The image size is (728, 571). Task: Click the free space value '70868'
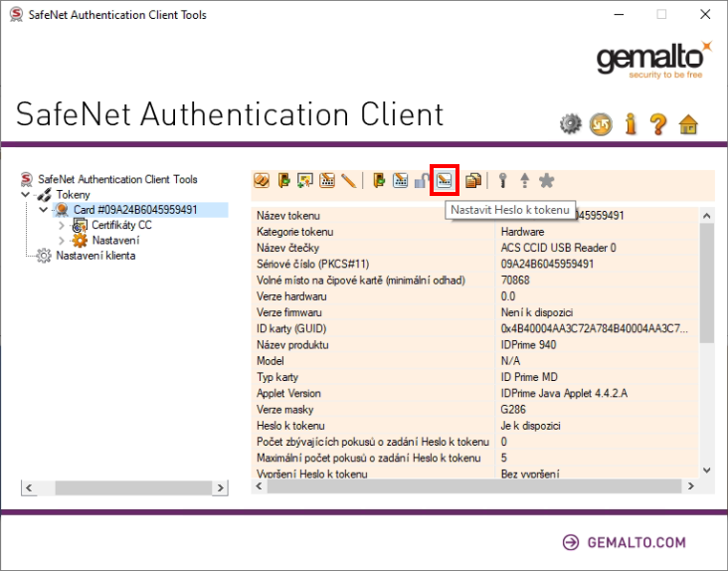515,280
